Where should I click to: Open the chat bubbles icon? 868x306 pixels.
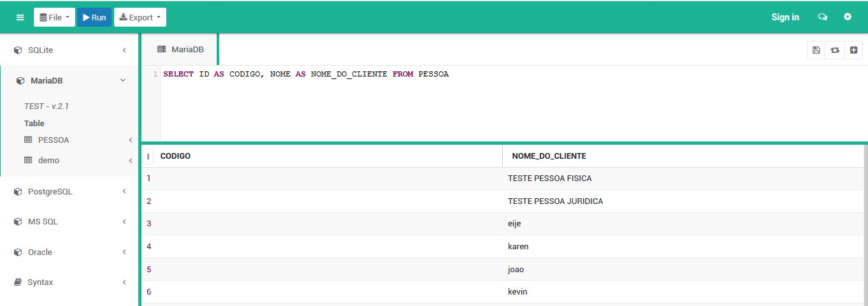[x=823, y=17]
